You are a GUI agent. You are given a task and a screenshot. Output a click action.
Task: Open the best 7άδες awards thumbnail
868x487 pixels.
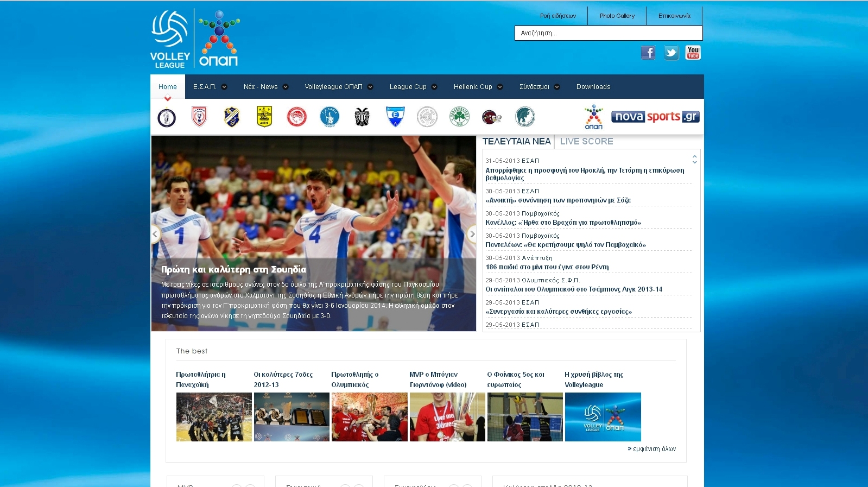(x=292, y=417)
